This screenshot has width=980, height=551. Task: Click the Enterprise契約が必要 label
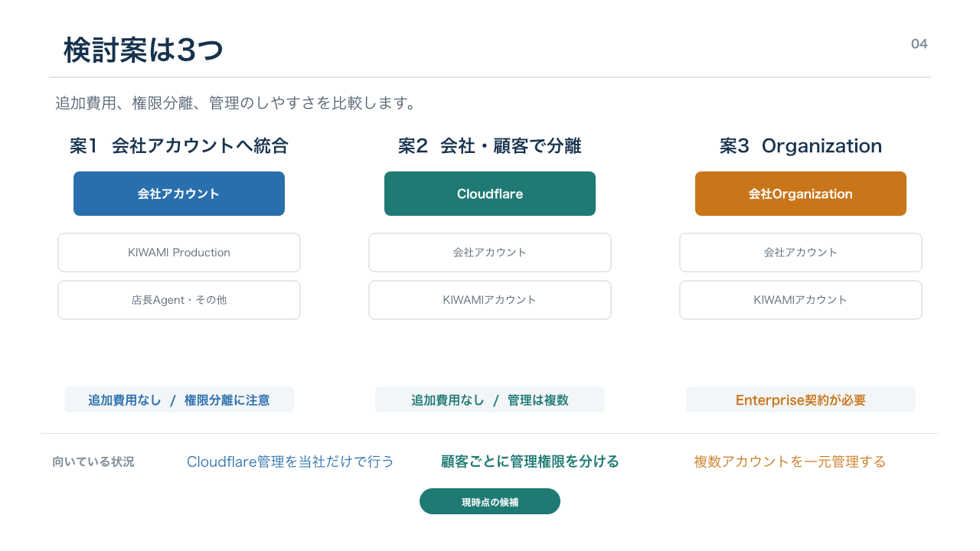click(801, 399)
